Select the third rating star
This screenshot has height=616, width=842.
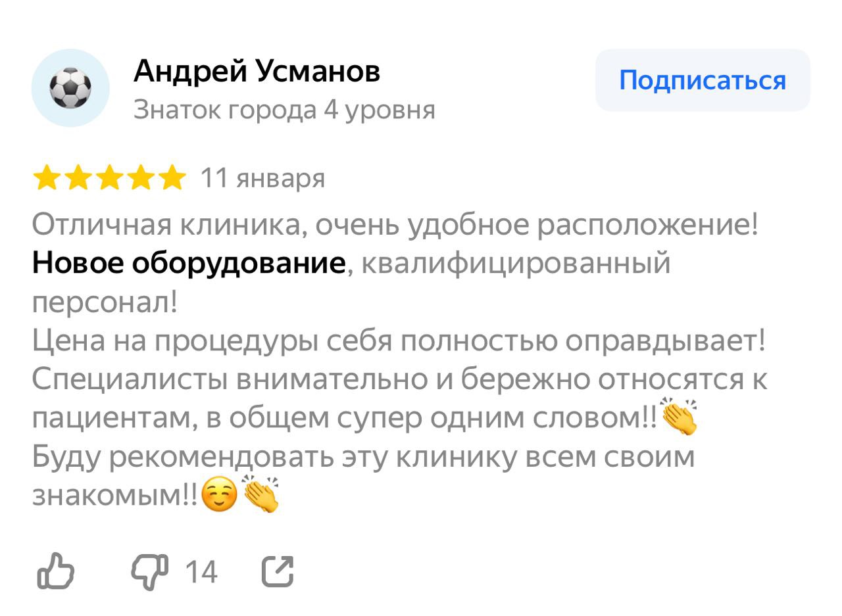109,178
